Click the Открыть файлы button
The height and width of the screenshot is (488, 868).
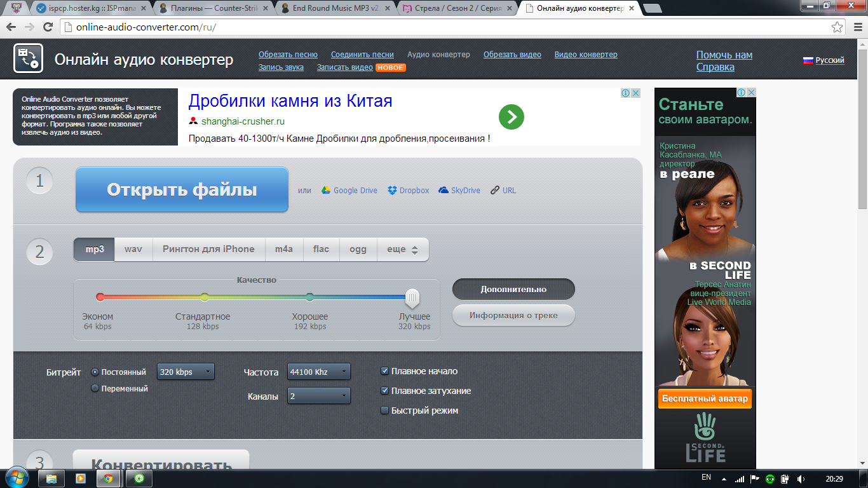(x=182, y=189)
